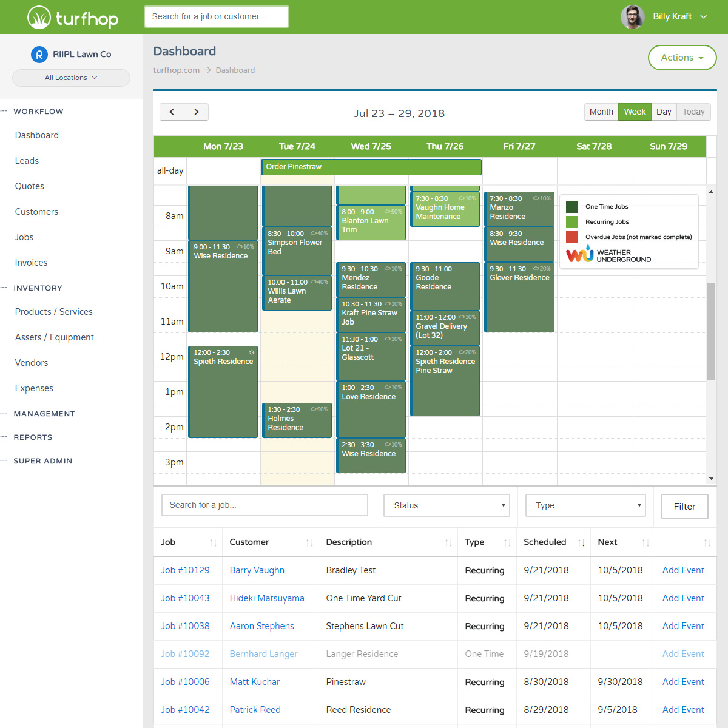Sort table by Job column arrows

tap(213, 543)
